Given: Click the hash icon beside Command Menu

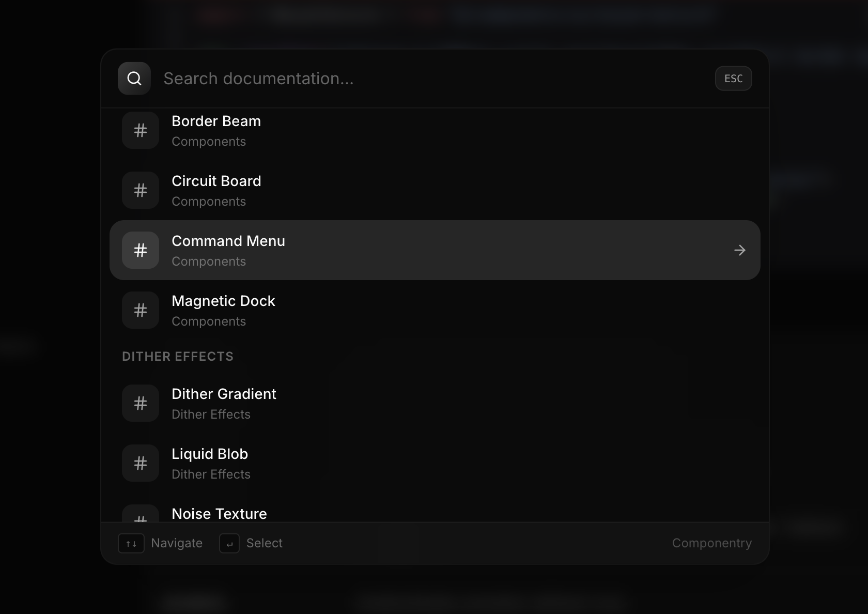Looking at the screenshot, I should (141, 250).
